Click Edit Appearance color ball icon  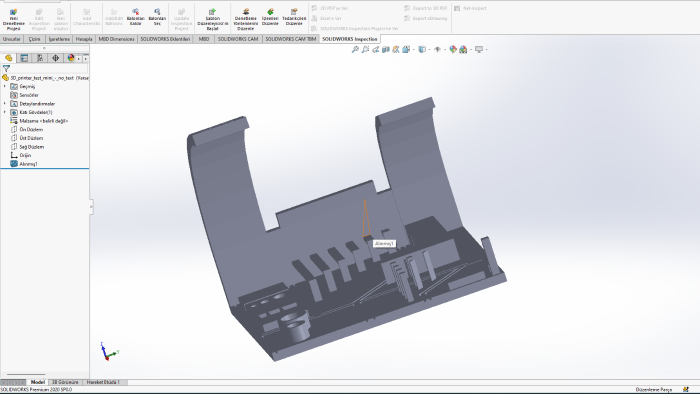point(453,50)
